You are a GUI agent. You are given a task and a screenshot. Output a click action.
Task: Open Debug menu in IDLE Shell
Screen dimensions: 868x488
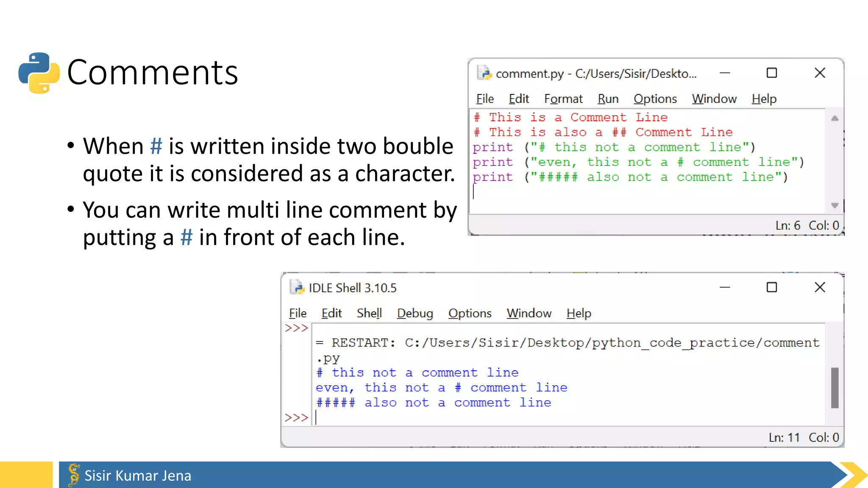(415, 313)
